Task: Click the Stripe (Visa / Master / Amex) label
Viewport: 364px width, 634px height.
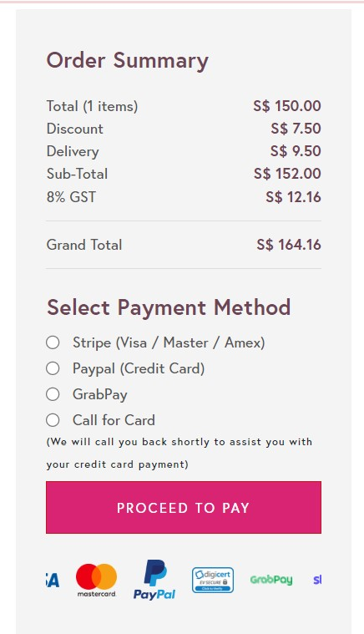Action: (x=169, y=342)
